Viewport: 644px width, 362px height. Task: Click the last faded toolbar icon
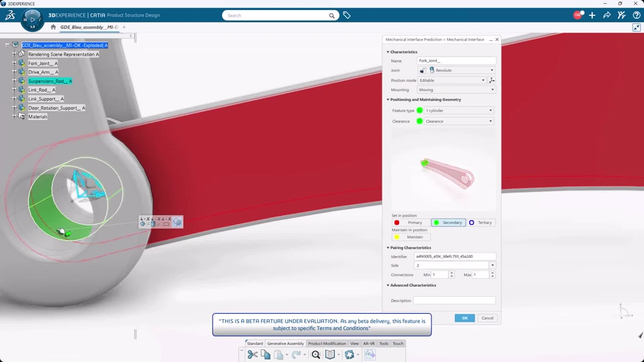click(370, 355)
